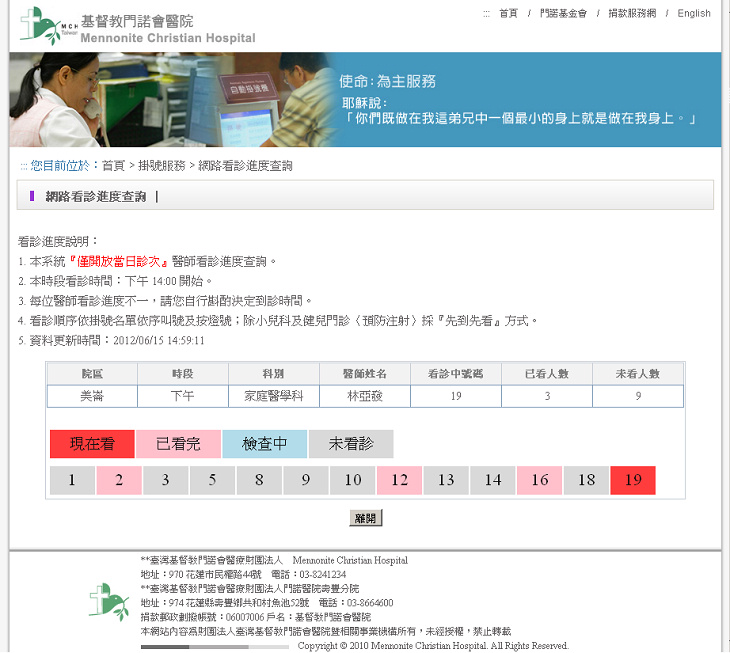This screenshot has width=730, height=653.
Task: Select queue number 9 box
Action: 306,480
